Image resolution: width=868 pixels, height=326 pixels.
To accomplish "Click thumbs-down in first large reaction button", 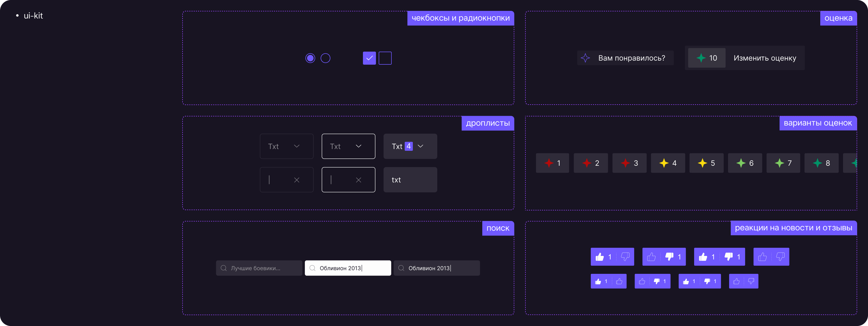I will click(625, 257).
